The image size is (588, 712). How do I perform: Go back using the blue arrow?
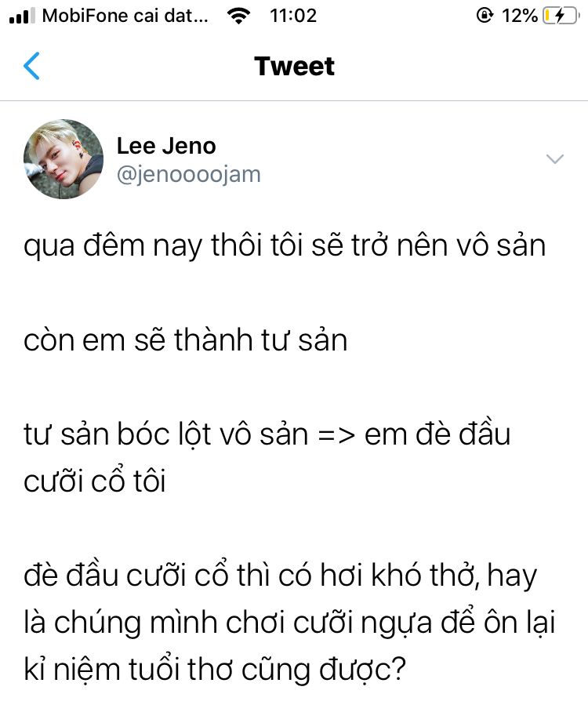click(x=31, y=66)
